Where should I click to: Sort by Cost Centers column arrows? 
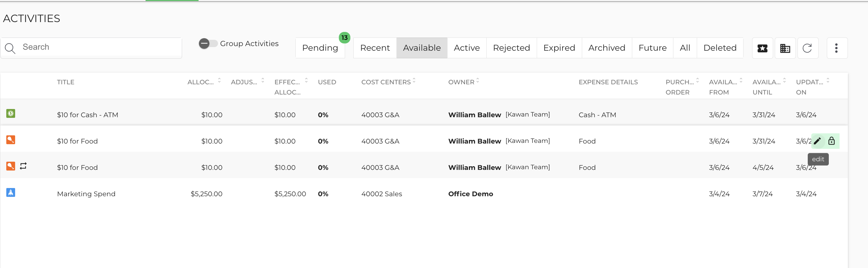(x=414, y=81)
